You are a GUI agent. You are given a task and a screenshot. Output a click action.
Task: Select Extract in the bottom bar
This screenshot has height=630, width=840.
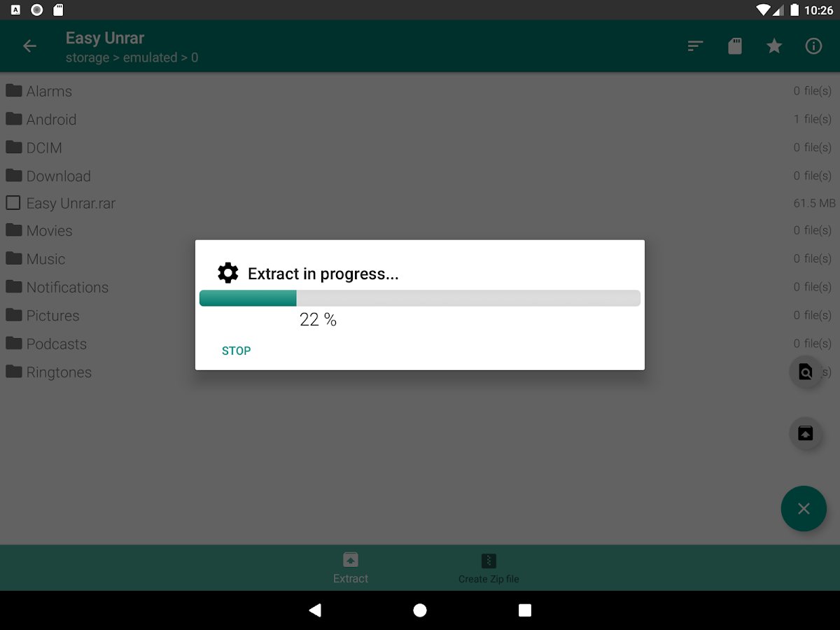point(351,568)
